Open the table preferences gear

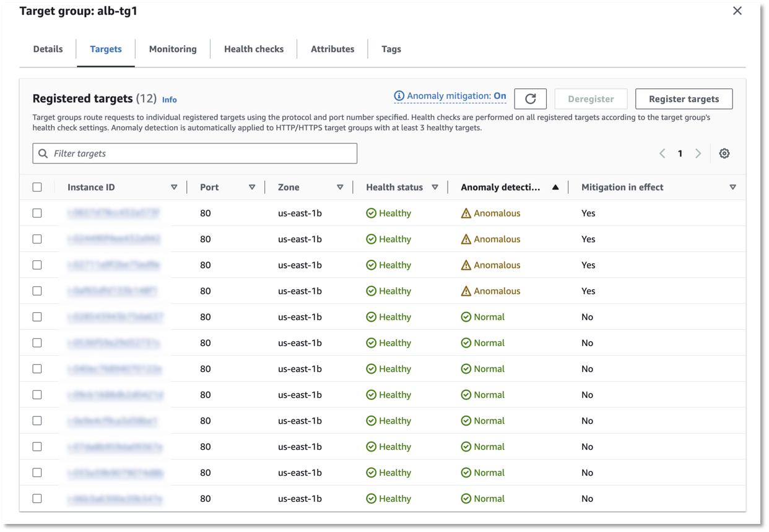[x=724, y=153]
